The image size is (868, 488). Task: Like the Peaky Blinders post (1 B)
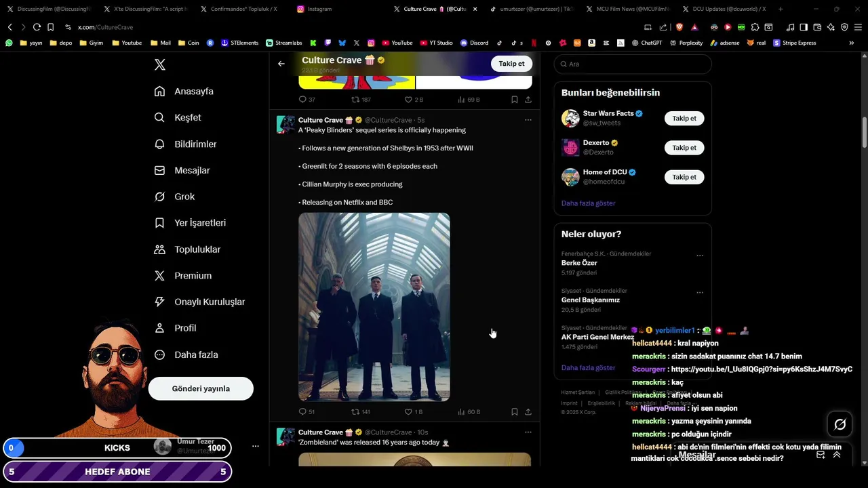[x=413, y=411]
